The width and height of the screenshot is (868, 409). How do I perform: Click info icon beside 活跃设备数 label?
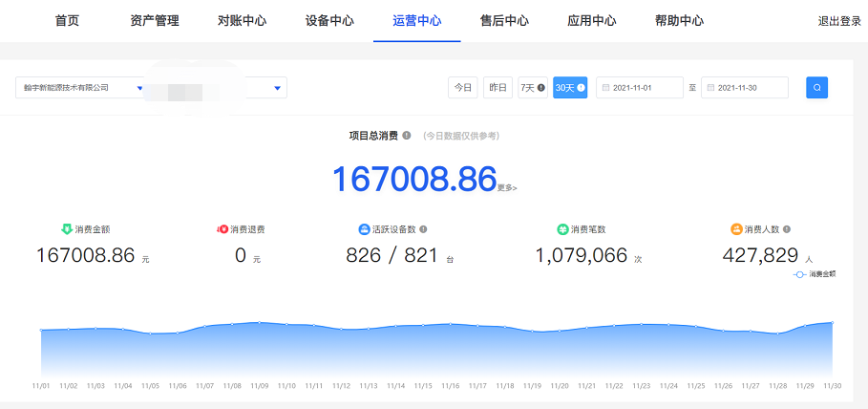423,229
